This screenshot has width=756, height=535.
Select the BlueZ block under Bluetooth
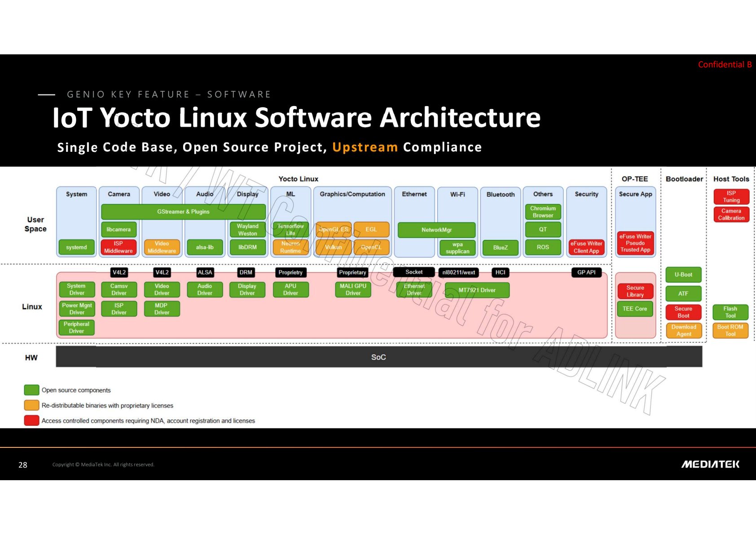coord(501,248)
